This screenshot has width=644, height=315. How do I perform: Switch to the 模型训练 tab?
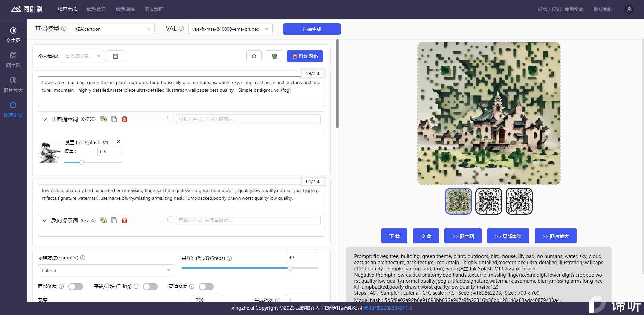(125, 9)
